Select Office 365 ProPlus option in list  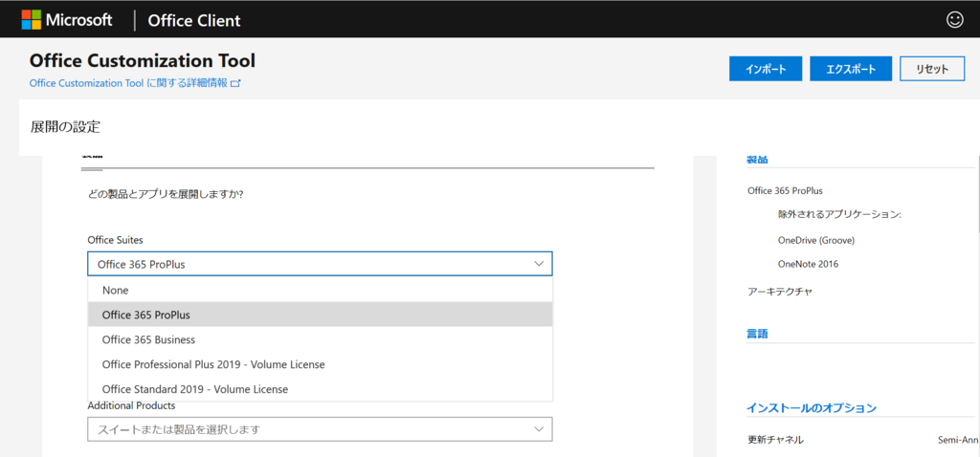click(x=320, y=315)
